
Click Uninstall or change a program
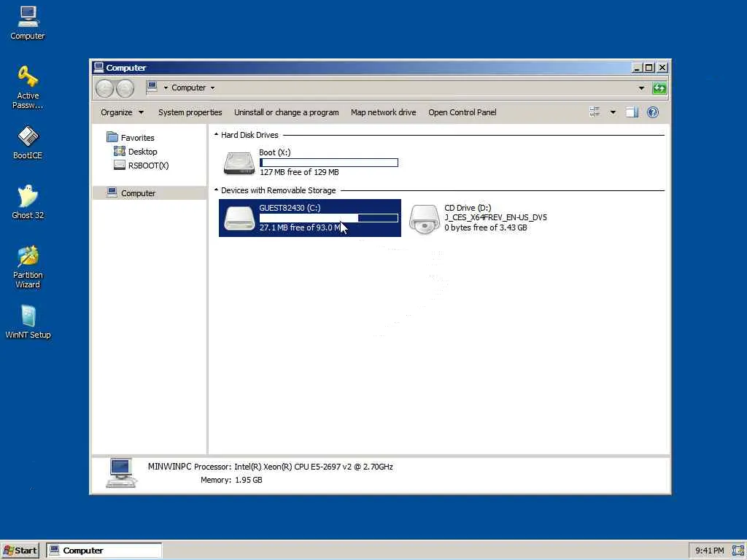click(x=286, y=112)
